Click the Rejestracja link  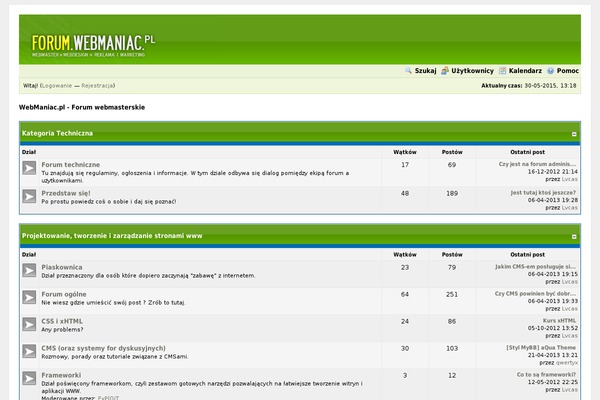98,86
